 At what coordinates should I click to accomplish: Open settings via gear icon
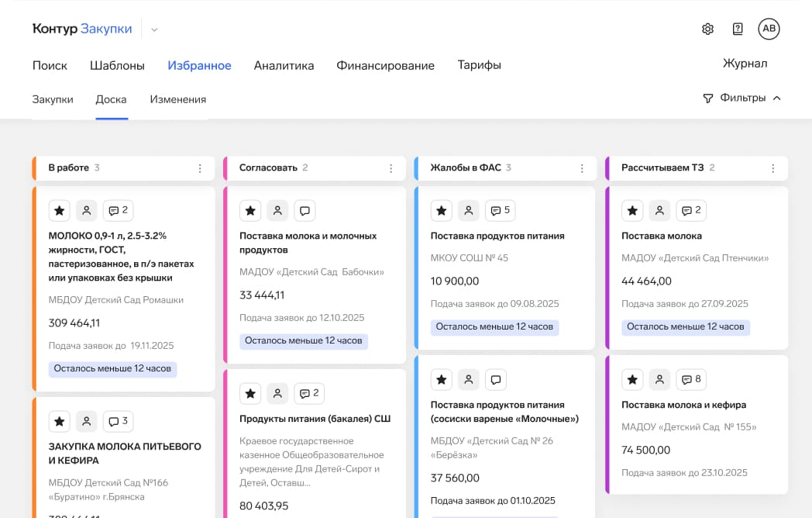707,29
